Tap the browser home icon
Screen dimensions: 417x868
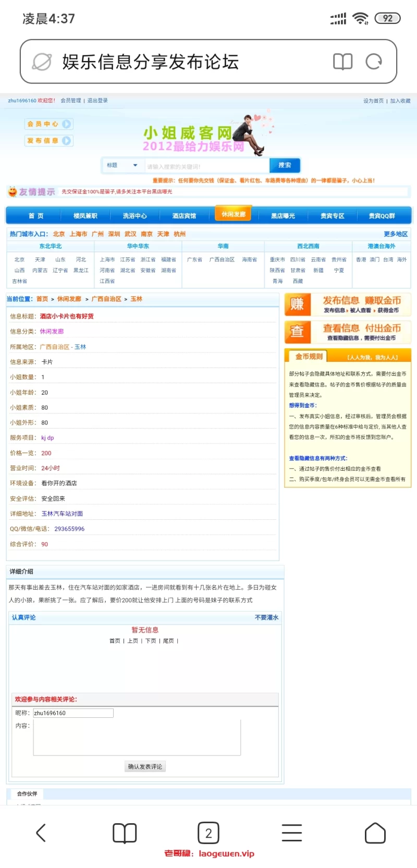pyautogui.click(x=375, y=833)
